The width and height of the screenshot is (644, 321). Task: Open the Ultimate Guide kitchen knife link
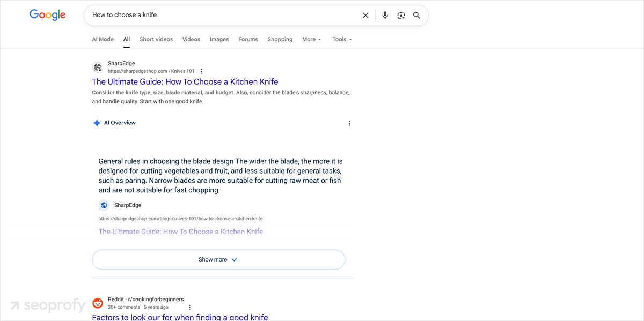(x=185, y=81)
